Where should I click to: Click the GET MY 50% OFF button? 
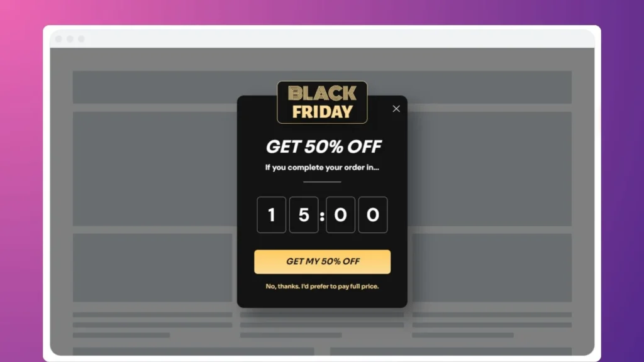tap(321, 261)
